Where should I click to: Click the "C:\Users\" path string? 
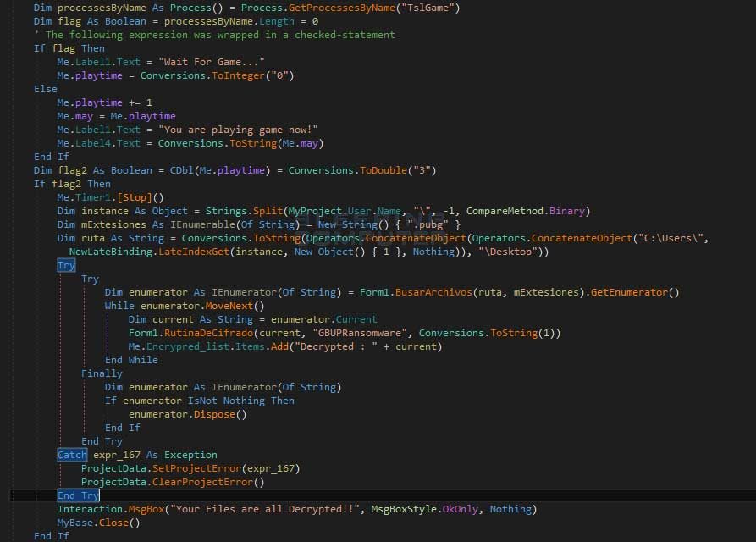click(x=670, y=238)
